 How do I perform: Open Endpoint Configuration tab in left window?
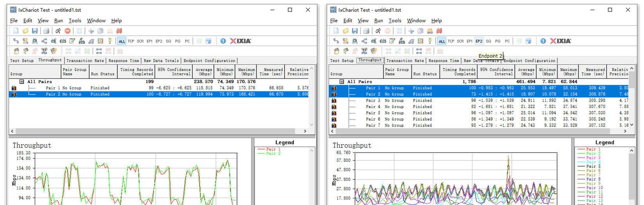[207, 60]
